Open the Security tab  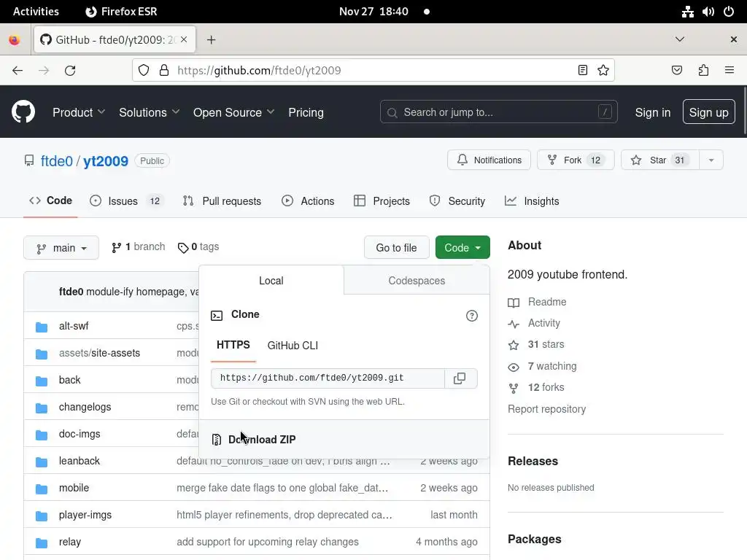click(x=457, y=201)
